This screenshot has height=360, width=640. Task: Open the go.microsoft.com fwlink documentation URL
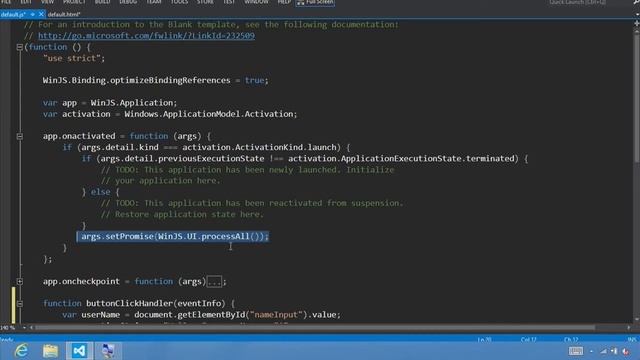click(x=146, y=36)
